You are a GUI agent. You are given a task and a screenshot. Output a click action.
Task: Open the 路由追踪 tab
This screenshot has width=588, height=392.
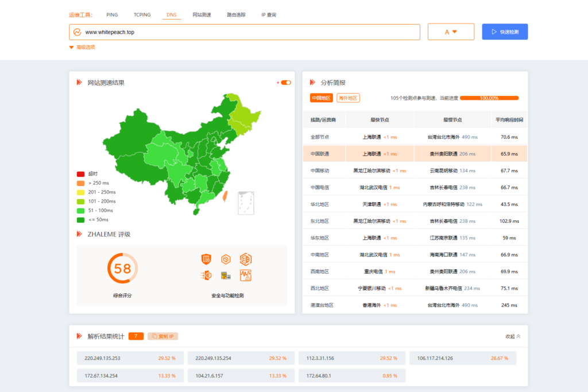[236, 15]
